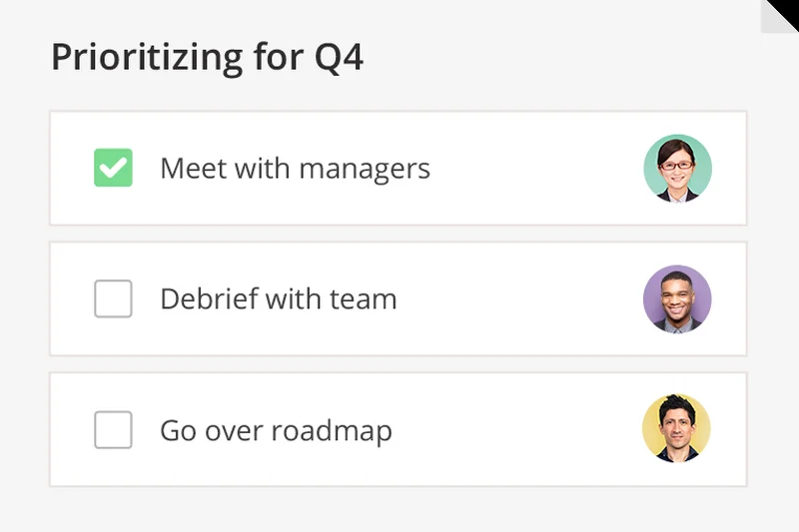This screenshot has height=532, width=799.
Task: Open the assignee avatar with green background
Action: click(677, 169)
